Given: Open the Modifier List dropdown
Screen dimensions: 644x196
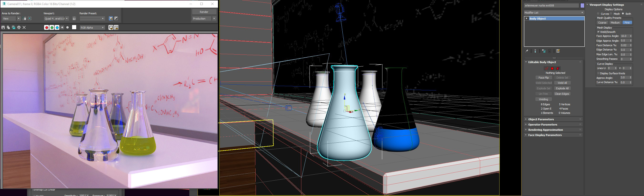Looking at the screenshot, I should (x=554, y=12).
